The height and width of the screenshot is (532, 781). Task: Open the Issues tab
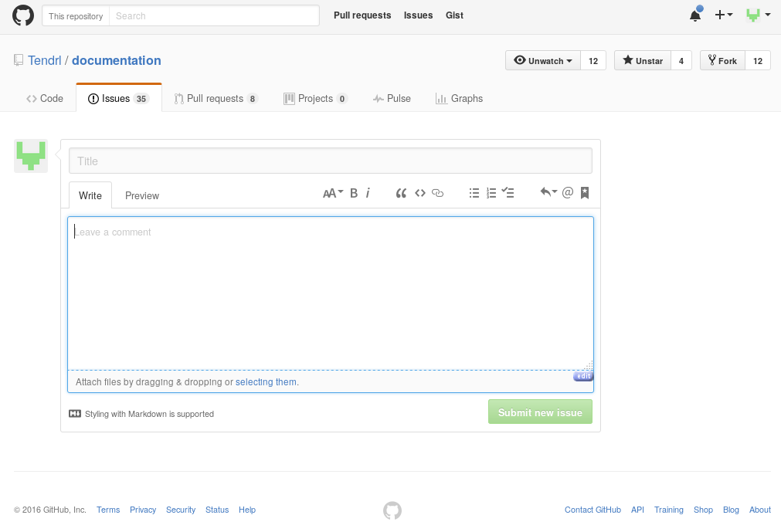pyautogui.click(x=118, y=99)
